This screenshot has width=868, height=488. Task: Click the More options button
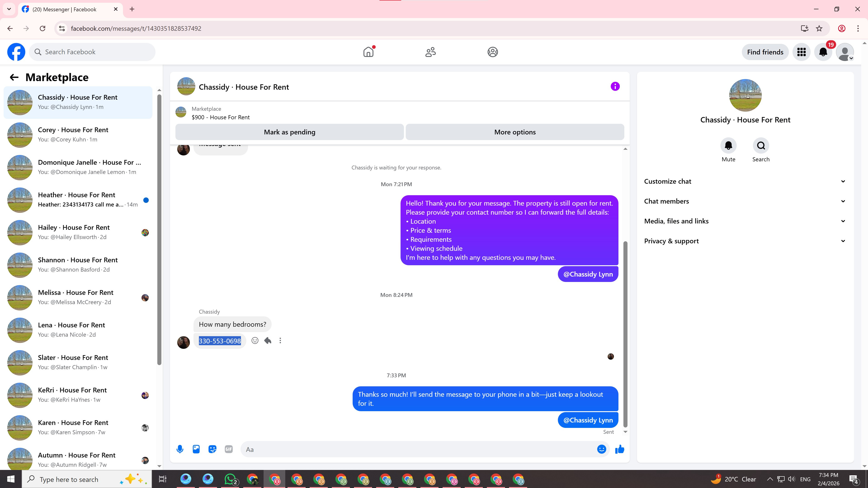point(514,132)
